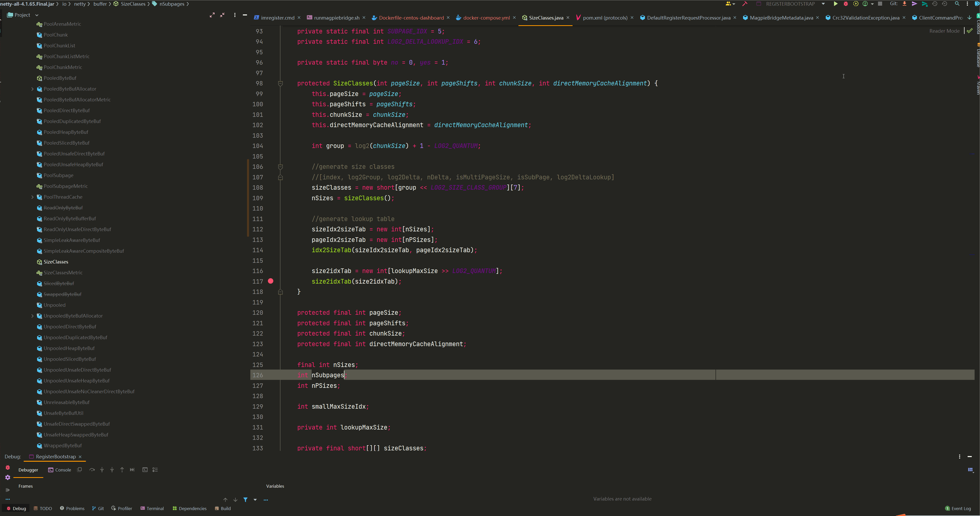Click Evaluate Expression icon in debugger toolbar
This screenshot has height=516, width=980.
click(145, 470)
